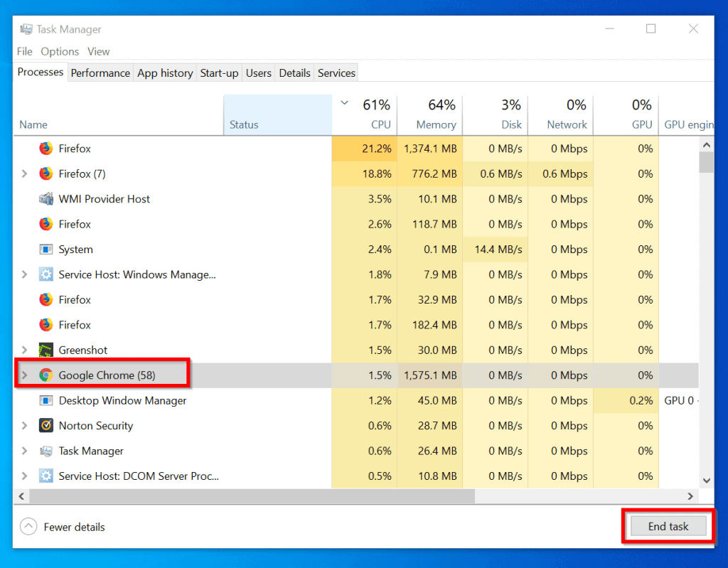The image size is (728, 568).
Task: Click the Firefox icon in the 118.7 MB row
Action: coord(45,224)
